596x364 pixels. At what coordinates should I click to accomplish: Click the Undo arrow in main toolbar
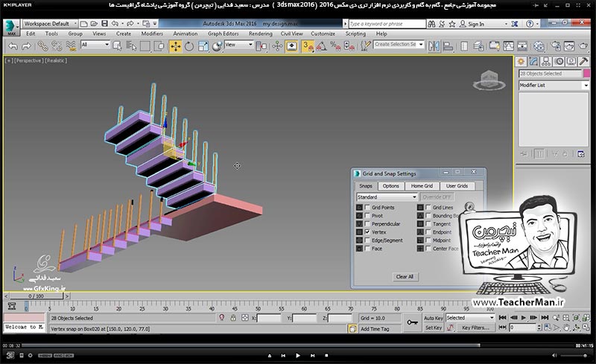pos(13,46)
